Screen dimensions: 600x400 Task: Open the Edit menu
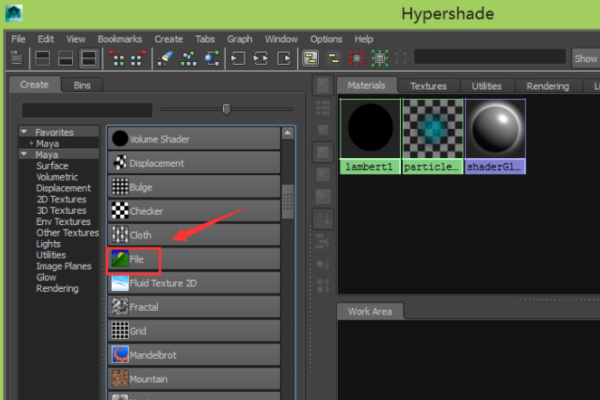point(46,39)
